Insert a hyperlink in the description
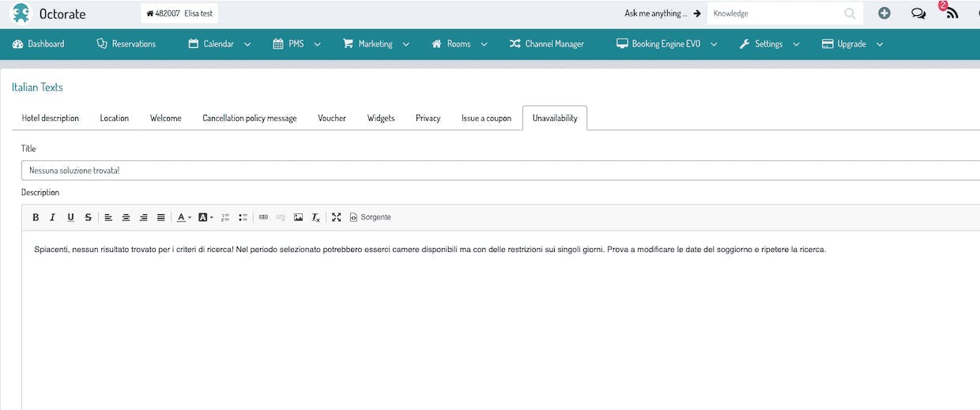Image resolution: width=980 pixels, height=410 pixels. pos(263,217)
